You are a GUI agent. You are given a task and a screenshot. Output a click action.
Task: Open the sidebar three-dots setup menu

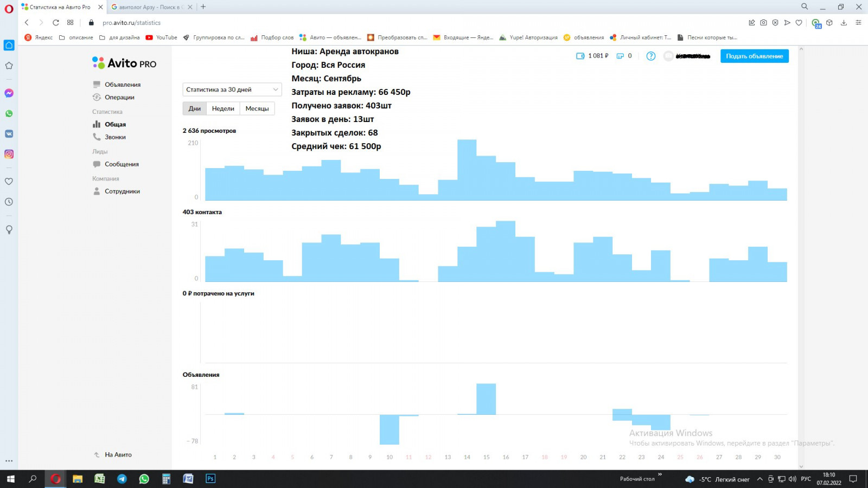click(x=9, y=461)
